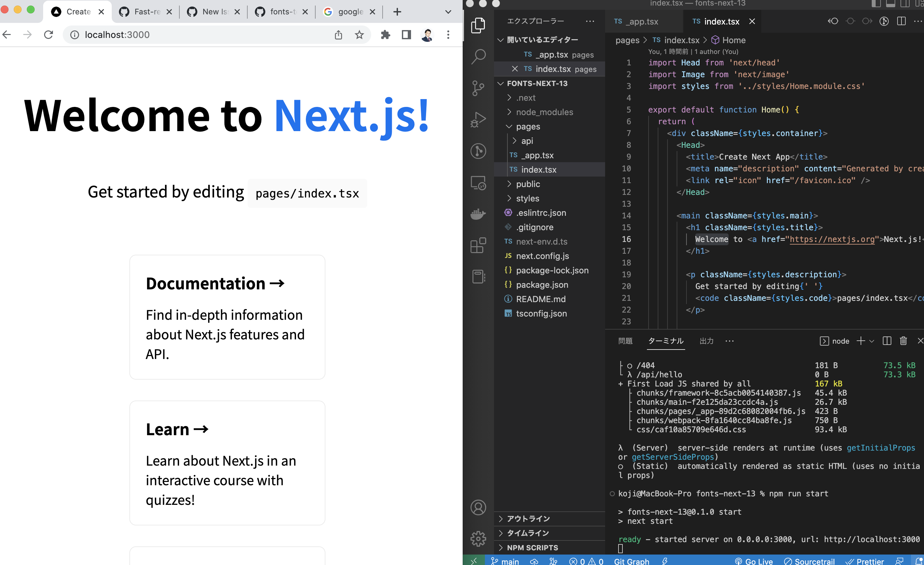The image size is (924, 565).
Task: Open Git Graph from the status bar
Action: [631, 560]
